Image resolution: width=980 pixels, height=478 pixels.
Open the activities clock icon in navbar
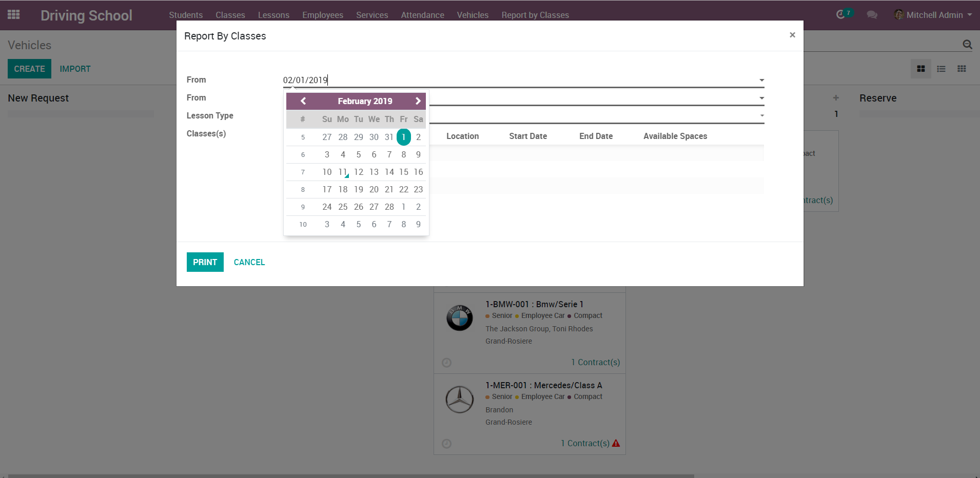840,15
